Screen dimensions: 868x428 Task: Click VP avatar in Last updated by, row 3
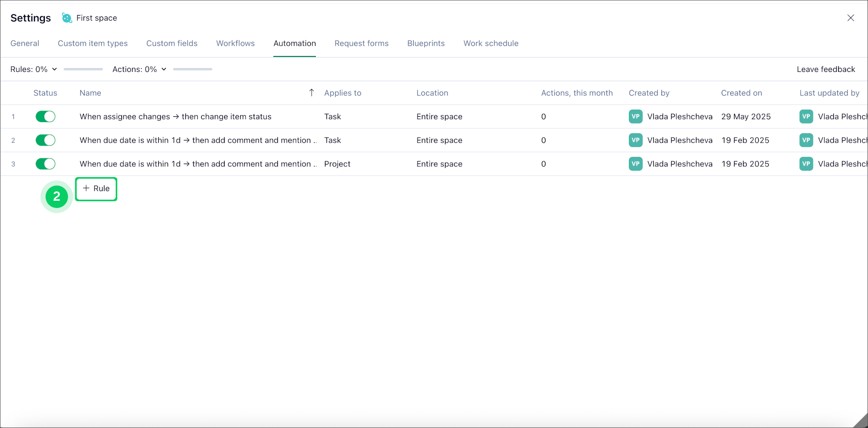tap(806, 164)
